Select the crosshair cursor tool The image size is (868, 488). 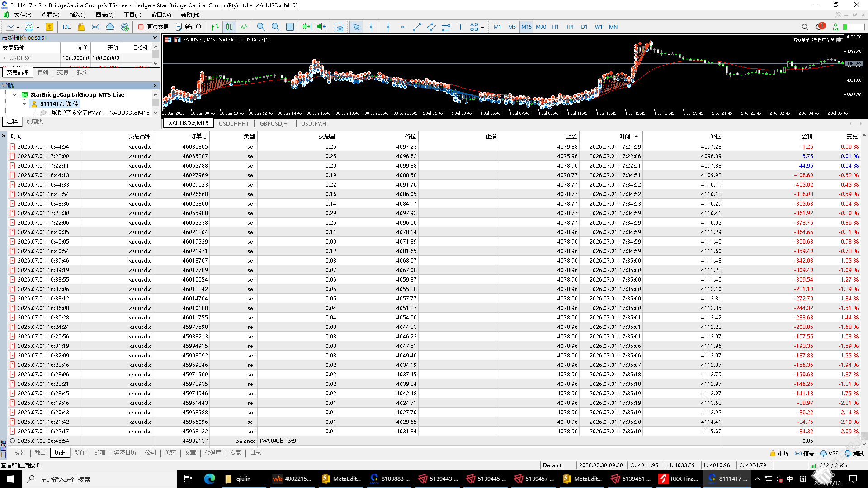(371, 27)
